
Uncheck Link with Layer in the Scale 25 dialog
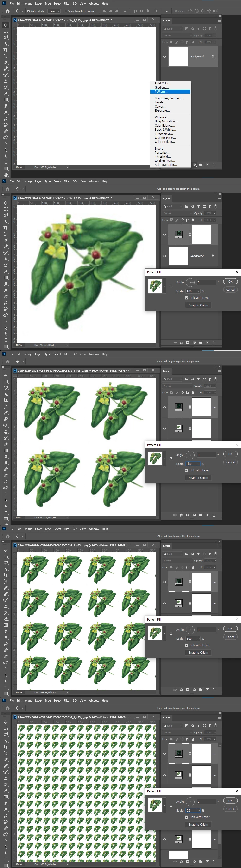186,817
